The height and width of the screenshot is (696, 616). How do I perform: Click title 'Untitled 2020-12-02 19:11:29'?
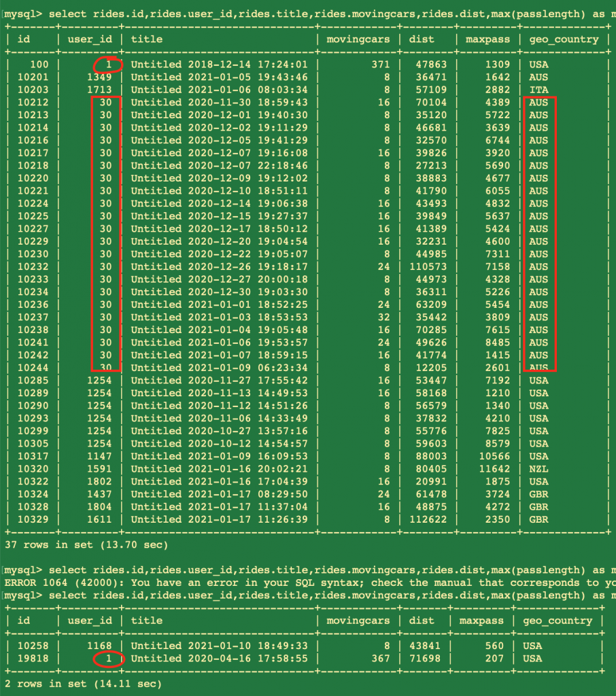pos(219,128)
